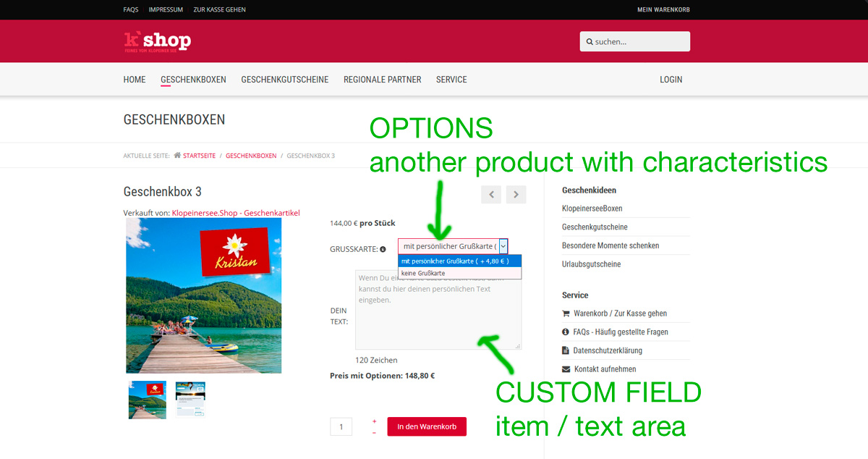
Task: Open 'Kontakt aufnehmen' sidebar link
Action: (x=605, y=369)
